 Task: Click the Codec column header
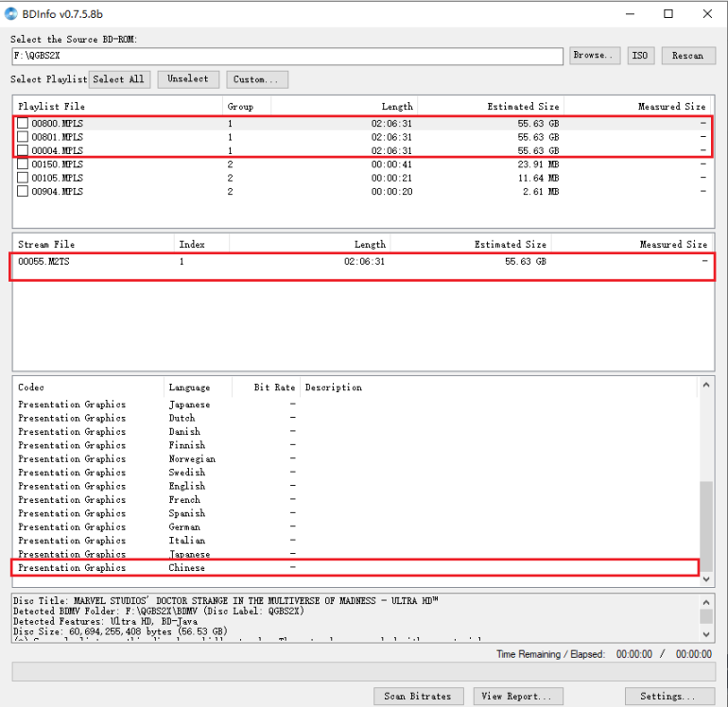click(89, 388)
